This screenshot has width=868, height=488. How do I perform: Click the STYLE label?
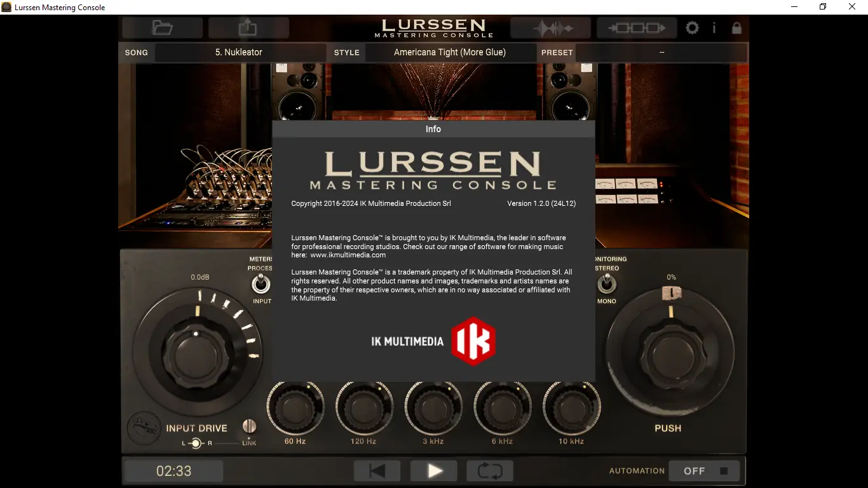(347, 53)
